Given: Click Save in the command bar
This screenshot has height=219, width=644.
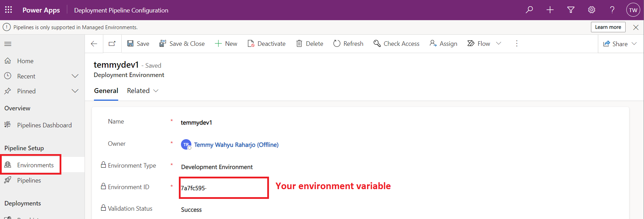Looking at the screenshot, I should [x=138, y=44].
